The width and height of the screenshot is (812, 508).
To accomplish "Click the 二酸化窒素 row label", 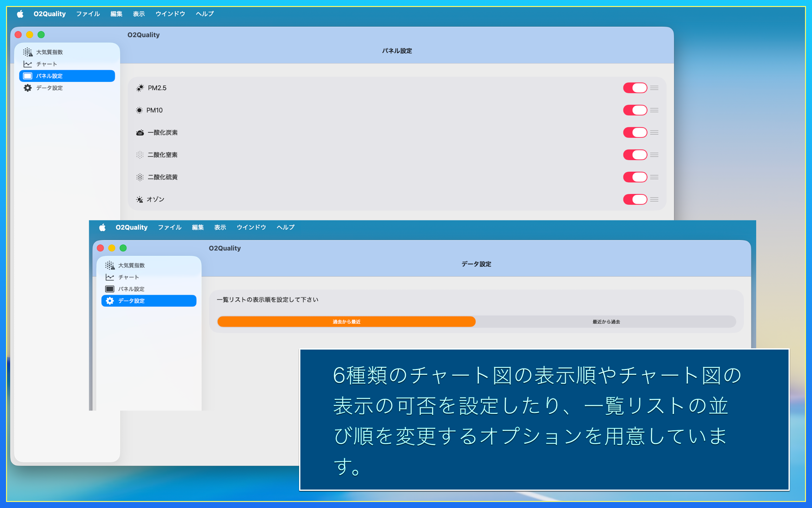I will tap(163, 155).
